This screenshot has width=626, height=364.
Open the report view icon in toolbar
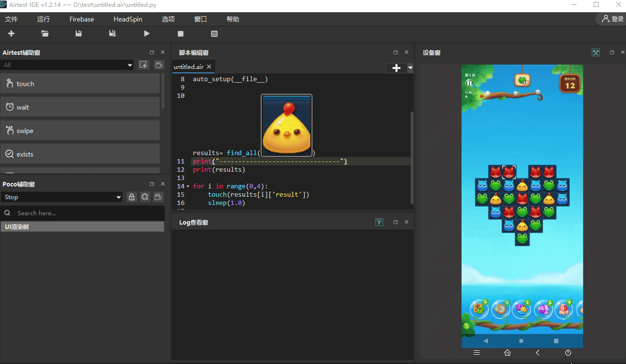coord(214,34)
